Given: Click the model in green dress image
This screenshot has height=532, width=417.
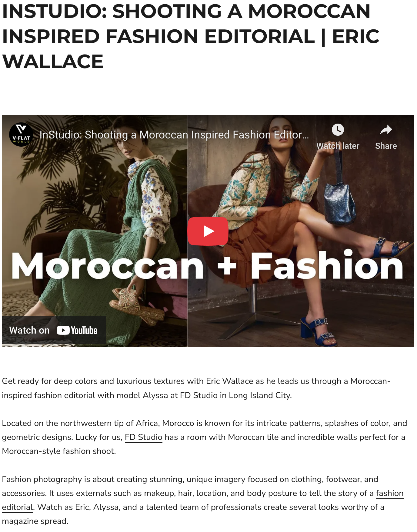Looking at the screenshot, I should click(x=95, y=231).
